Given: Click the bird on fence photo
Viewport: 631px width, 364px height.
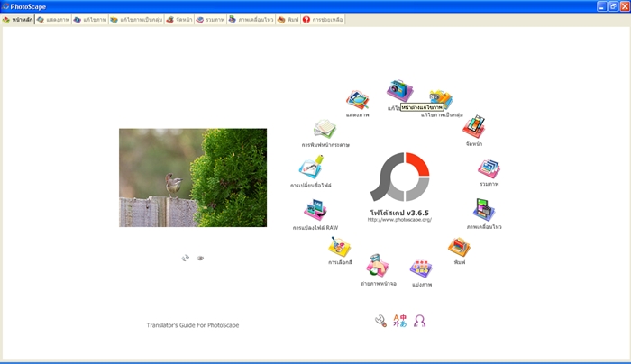Looking at the screenshot, I should click(193, 177).
